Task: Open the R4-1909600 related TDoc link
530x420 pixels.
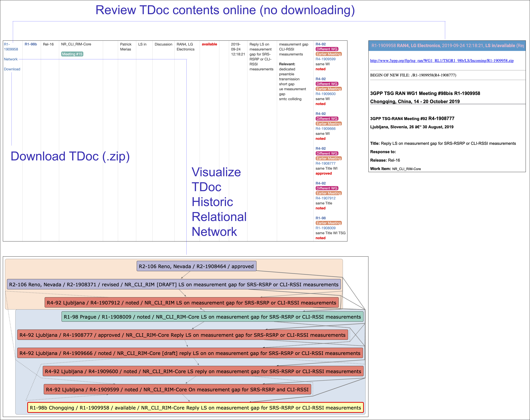Action: [326, 94]
